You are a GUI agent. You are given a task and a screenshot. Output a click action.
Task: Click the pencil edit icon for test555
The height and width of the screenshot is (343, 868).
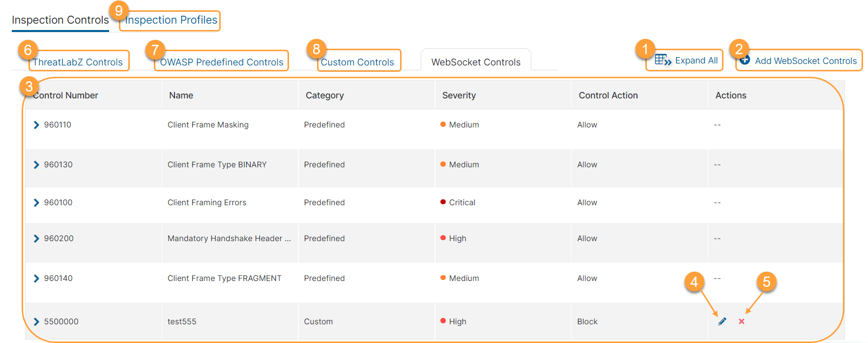(x=722, y=321)
